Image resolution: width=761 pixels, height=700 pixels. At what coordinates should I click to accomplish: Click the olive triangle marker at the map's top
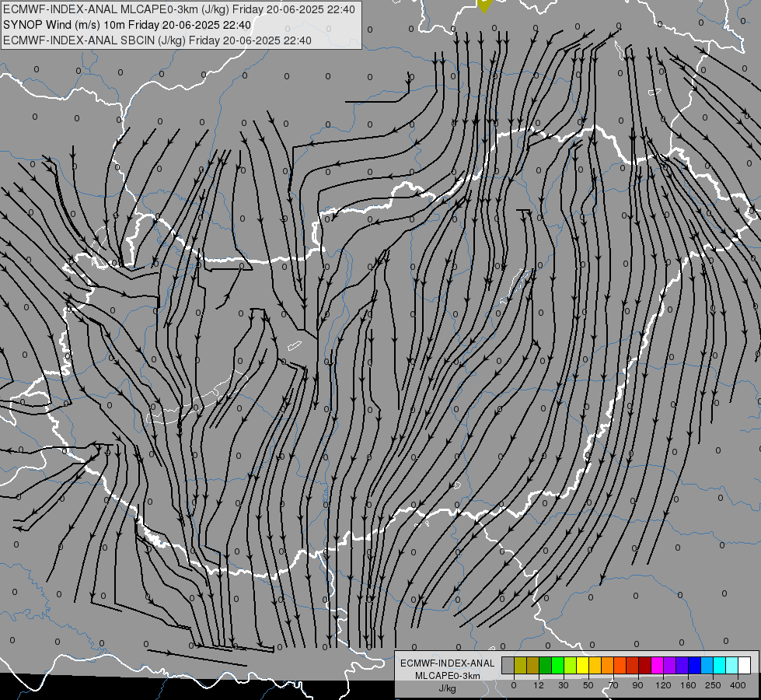pyautogui.click(x=484, y=5)
